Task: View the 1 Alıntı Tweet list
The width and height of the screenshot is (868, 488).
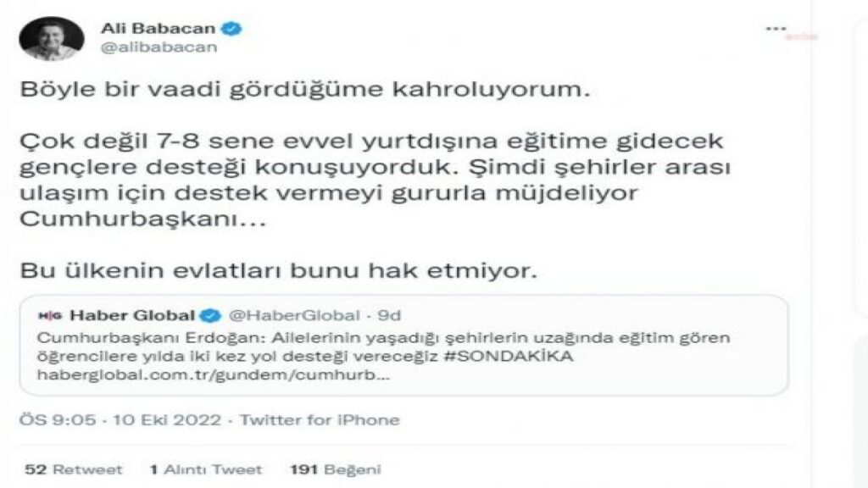Action: point(206,469)
